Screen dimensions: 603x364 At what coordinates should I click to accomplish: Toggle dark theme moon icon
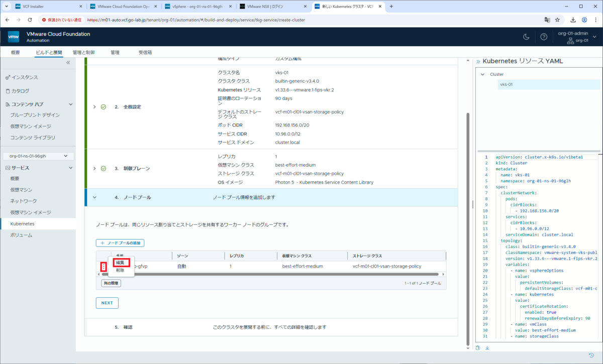point(526,37)
